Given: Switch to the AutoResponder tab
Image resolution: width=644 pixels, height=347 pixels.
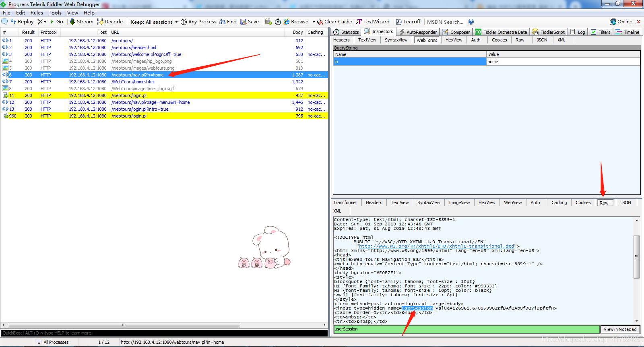Looking at the screenshot, I should coord(418,32).
